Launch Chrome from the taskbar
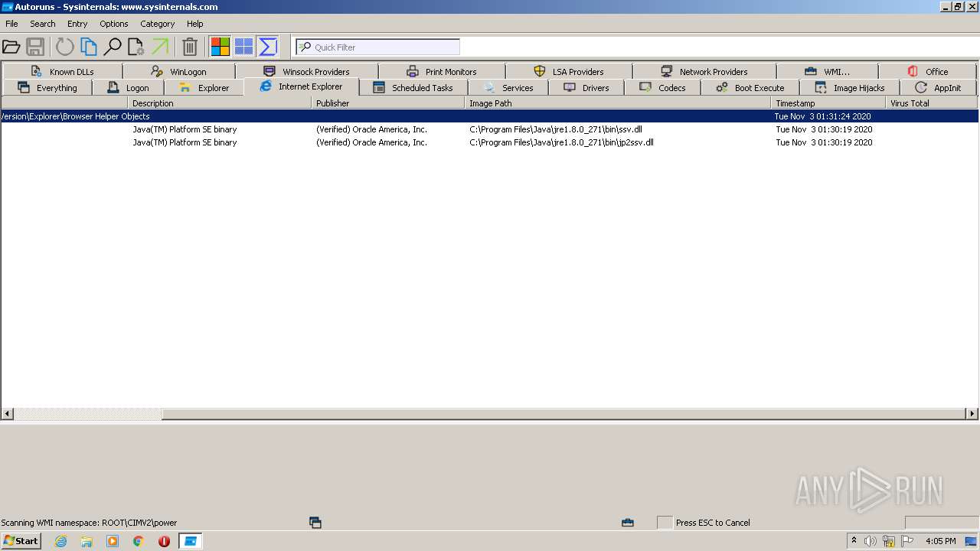Screen dimensions: 980x551 click(x=139, y=541)
